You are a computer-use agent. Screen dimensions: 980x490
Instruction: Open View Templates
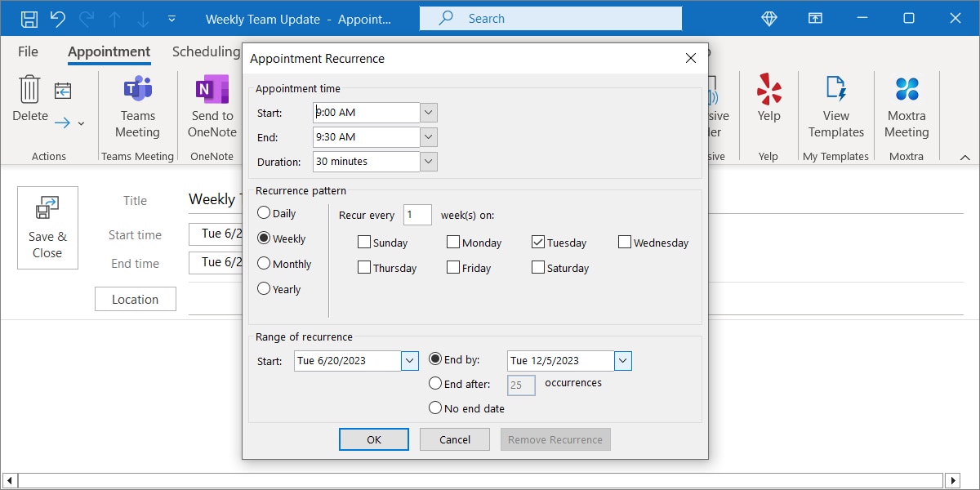point(835,107)
